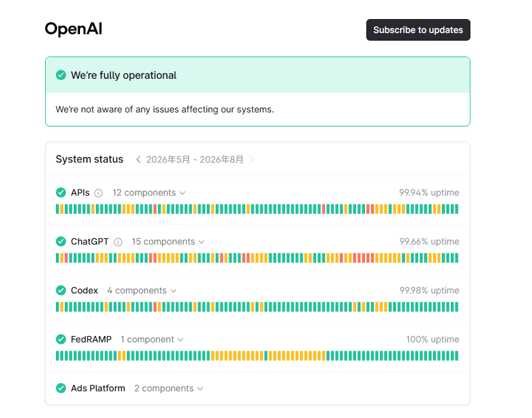Click the ChatGPT group name
Viewport: 532px width, 418px height.
[x=90, y=242]
